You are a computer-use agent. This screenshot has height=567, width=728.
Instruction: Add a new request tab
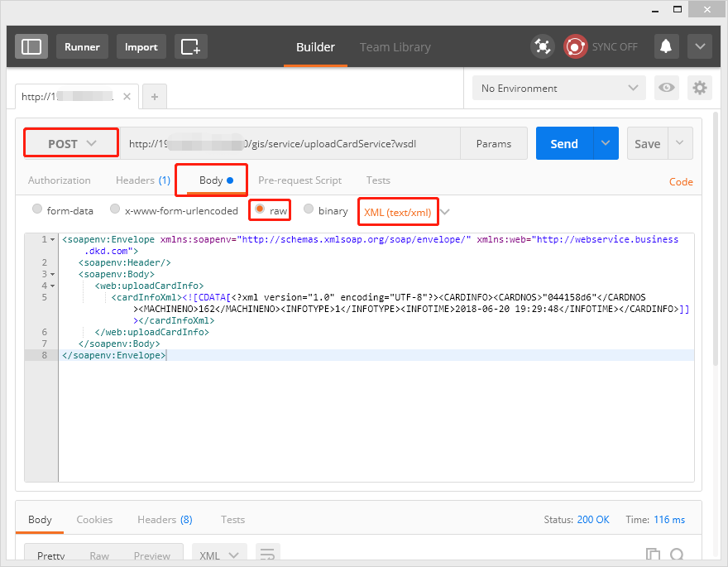click(x=155, y=96)
